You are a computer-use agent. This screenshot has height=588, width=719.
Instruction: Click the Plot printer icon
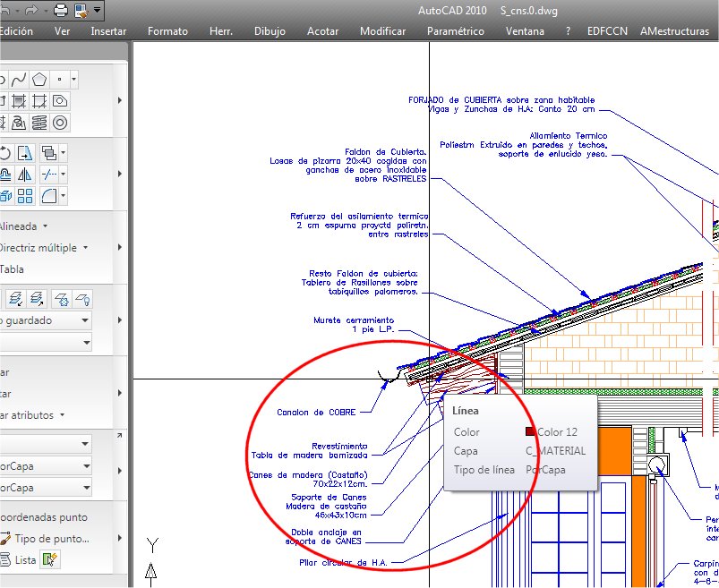61,10
